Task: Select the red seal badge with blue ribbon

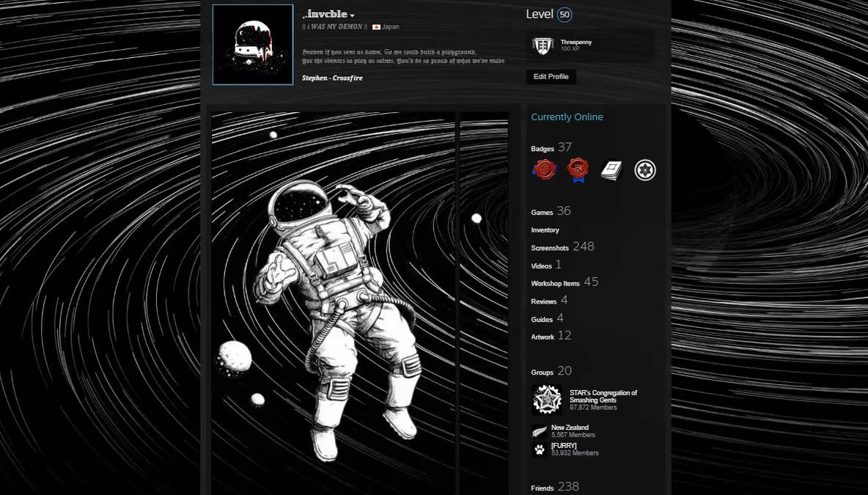Action: coord(578,169)
